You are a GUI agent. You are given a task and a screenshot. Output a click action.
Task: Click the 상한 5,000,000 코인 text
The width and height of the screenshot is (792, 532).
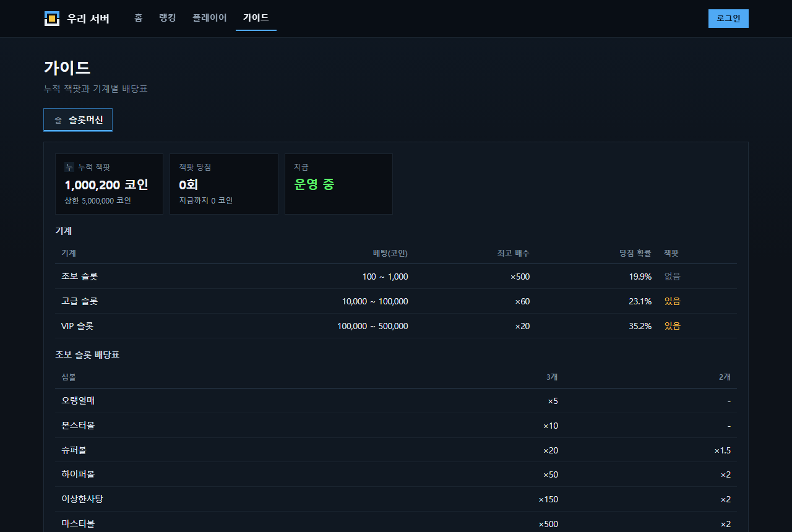98,201
